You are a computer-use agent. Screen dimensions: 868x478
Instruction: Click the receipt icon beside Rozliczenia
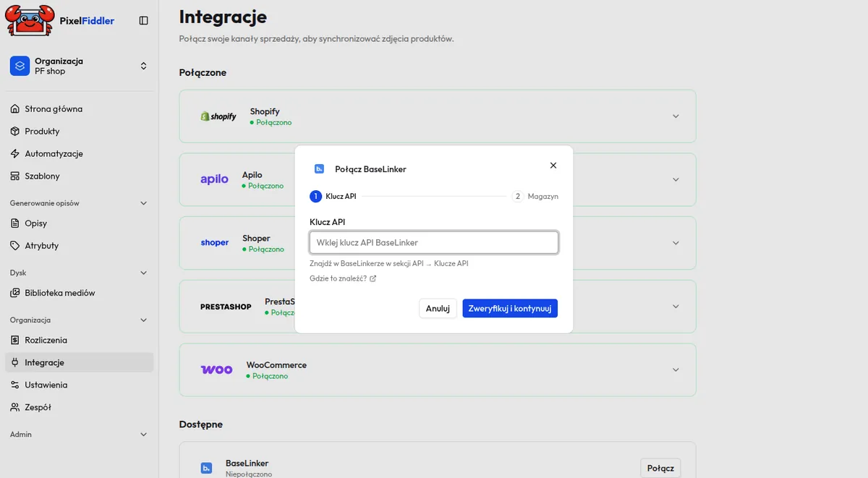pos(15,340)
